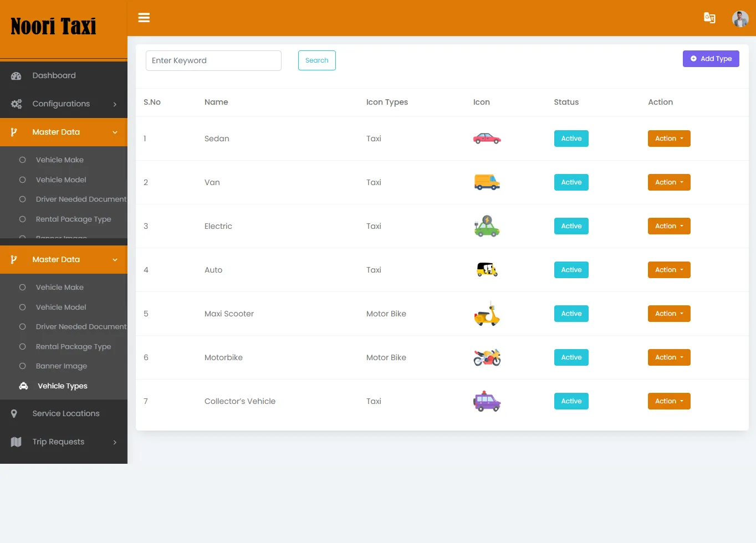Select the Vehicle Types car icon in sidebar
756x543 pixels.
coord(23,386)
